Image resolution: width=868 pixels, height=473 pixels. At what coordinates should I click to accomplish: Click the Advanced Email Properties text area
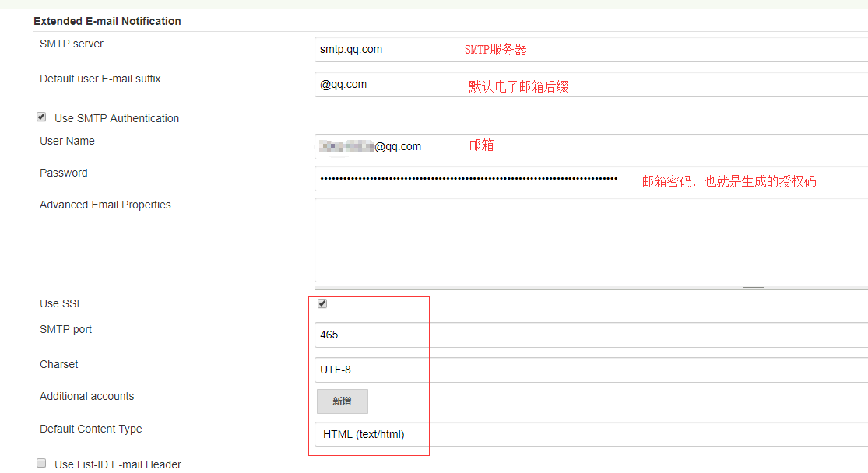[591, 240]
